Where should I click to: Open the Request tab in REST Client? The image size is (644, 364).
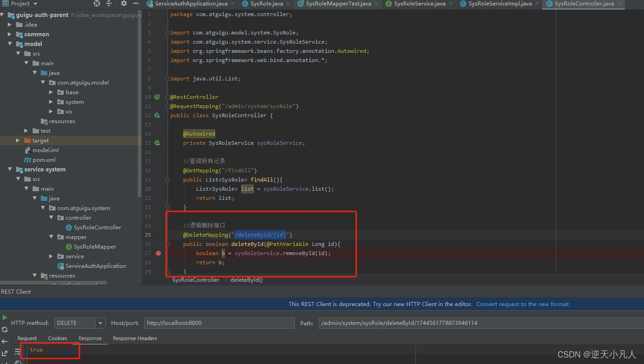coord(27,338)
